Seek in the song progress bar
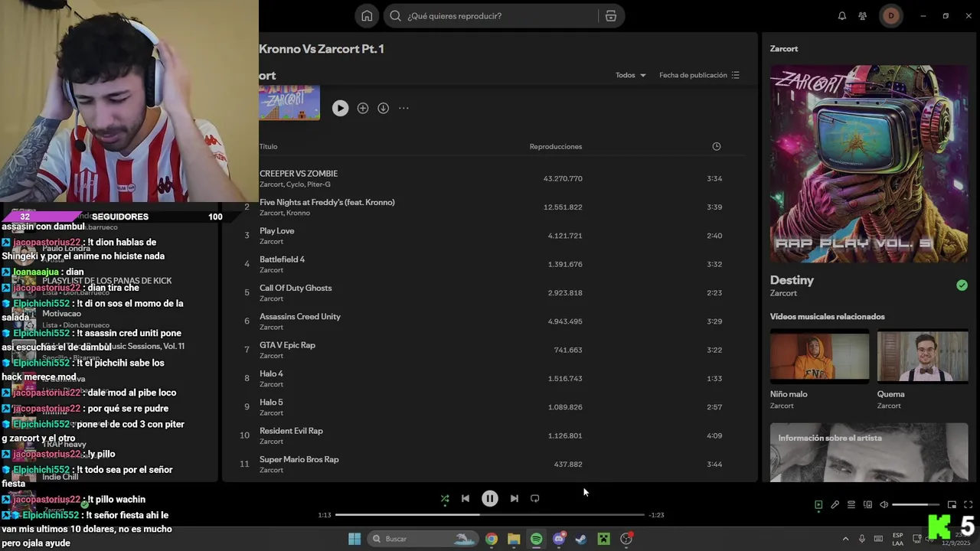This screenshot has width=980, height=551. [490, 515]
